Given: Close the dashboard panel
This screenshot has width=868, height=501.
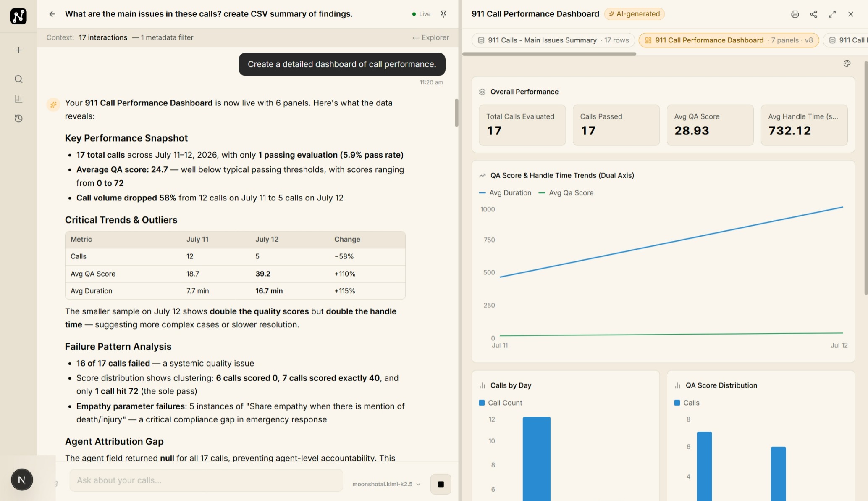Looking at the screenshot, I should tap(851, 14).
